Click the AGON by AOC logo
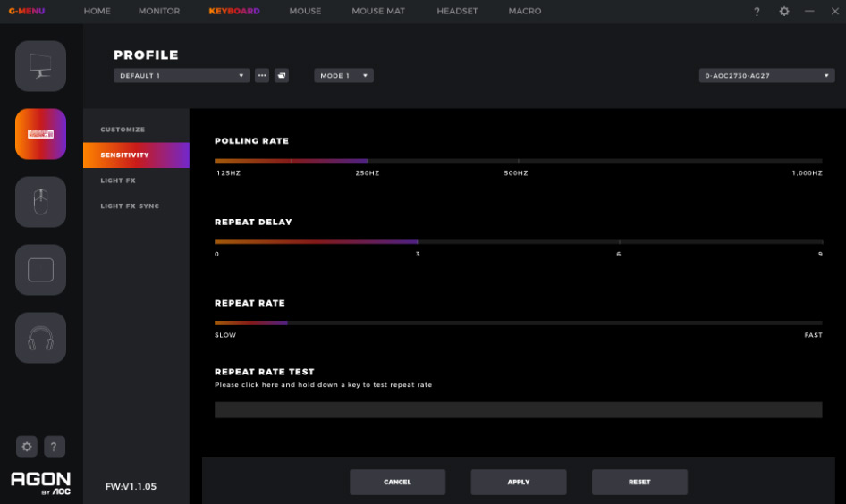 click(41, 483)
